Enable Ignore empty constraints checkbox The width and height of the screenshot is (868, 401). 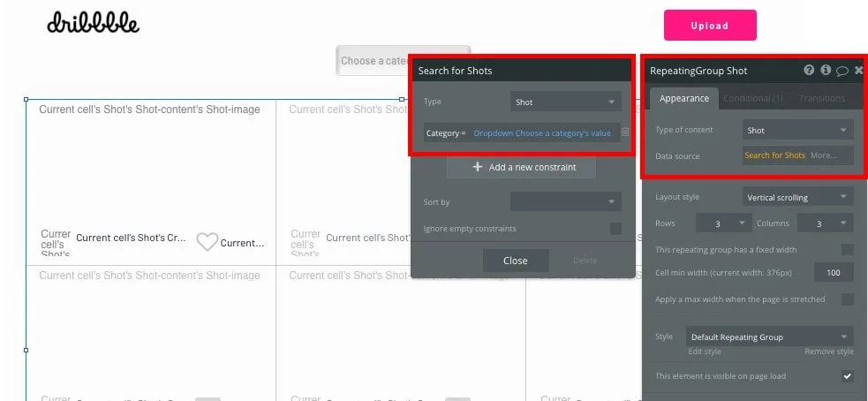(615, 229)
